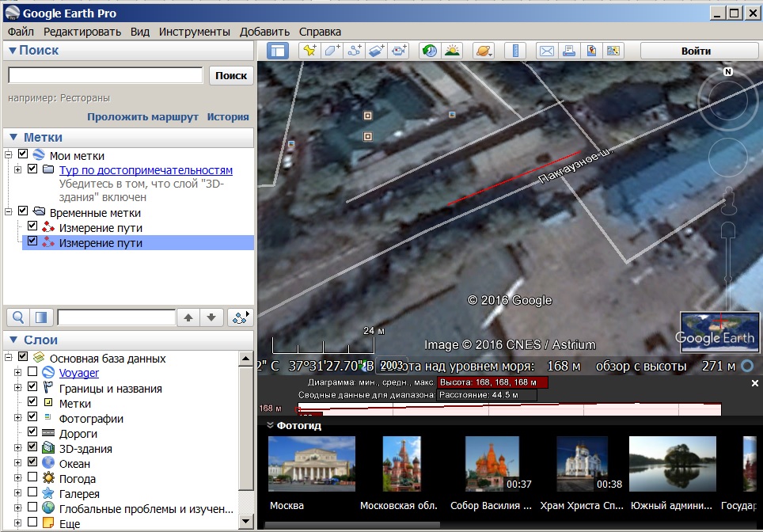Uncheck the Дороги layer checkbox
763x532 pixels.
click(x=32, y=433)
